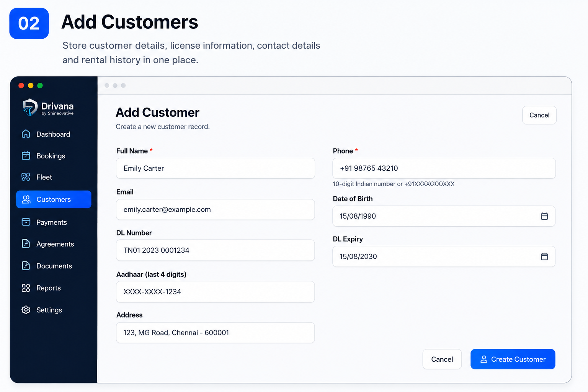Click the Date of Birth field
The width and height of the screenshot is (588, 392).
444,216
